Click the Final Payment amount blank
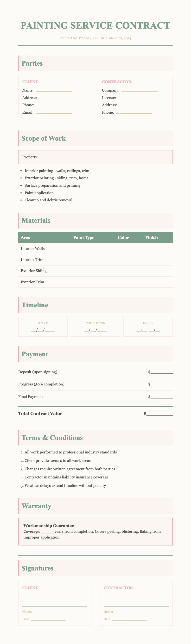The width and height of the screenshot is (191, 644). pos(161,397)
